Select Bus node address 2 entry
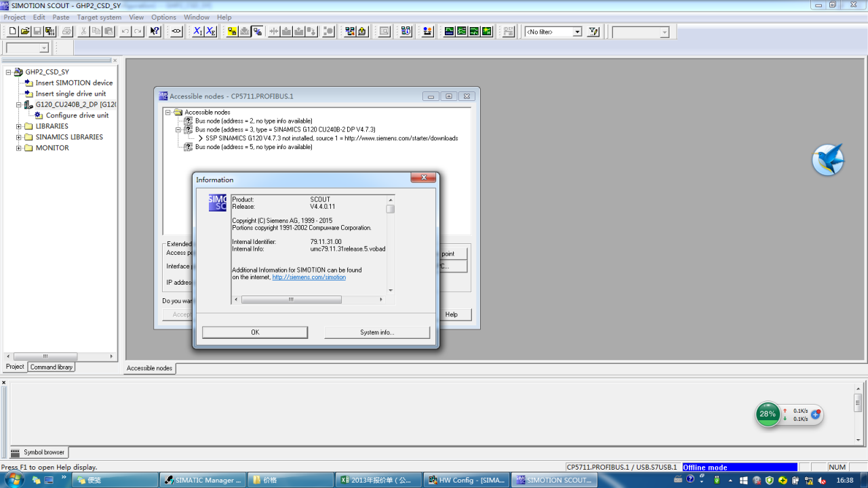868x488 pixels. coord(254,121)
